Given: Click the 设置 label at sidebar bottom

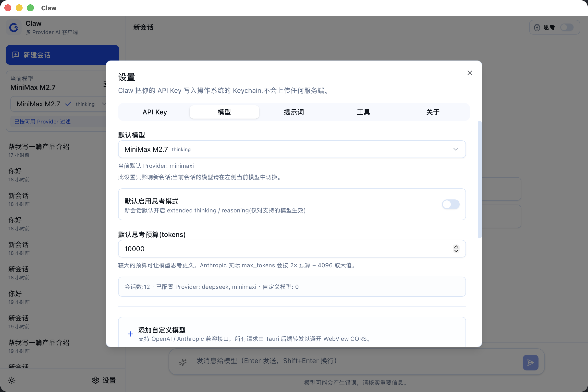Looking at the screenshot, I should (x=109, y=380).
